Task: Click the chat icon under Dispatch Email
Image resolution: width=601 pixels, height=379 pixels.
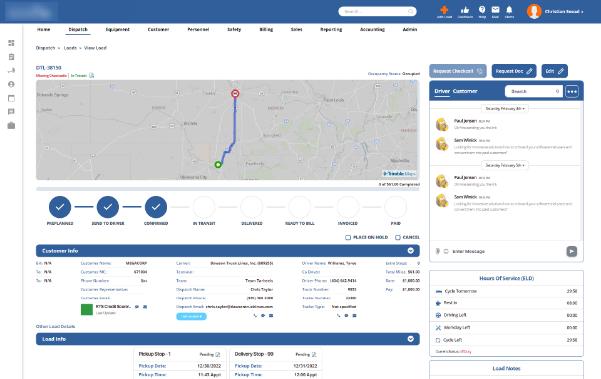Action: (x=263, y=316)
